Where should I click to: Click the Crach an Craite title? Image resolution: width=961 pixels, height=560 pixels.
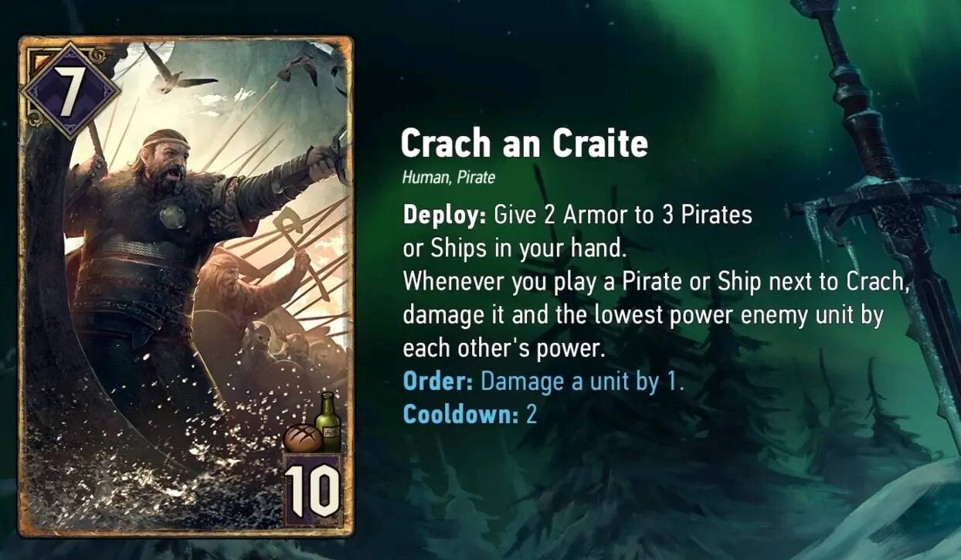pos(524,144)
